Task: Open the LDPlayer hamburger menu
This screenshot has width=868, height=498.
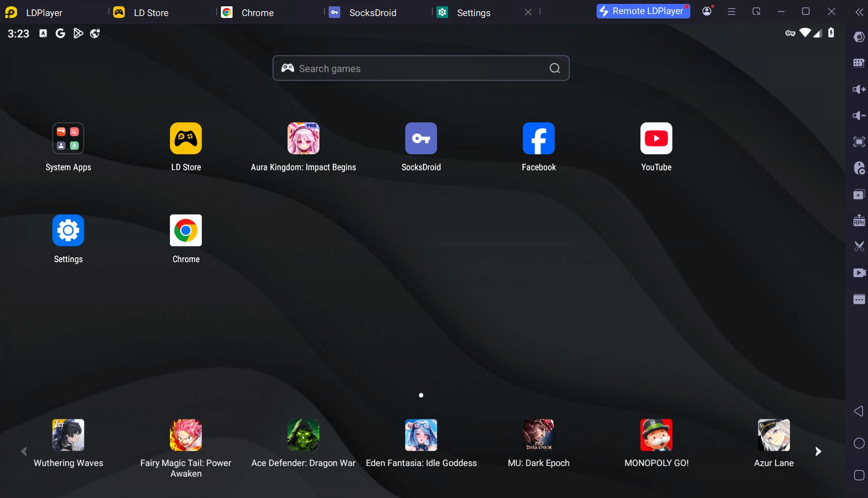Action: 731,12
